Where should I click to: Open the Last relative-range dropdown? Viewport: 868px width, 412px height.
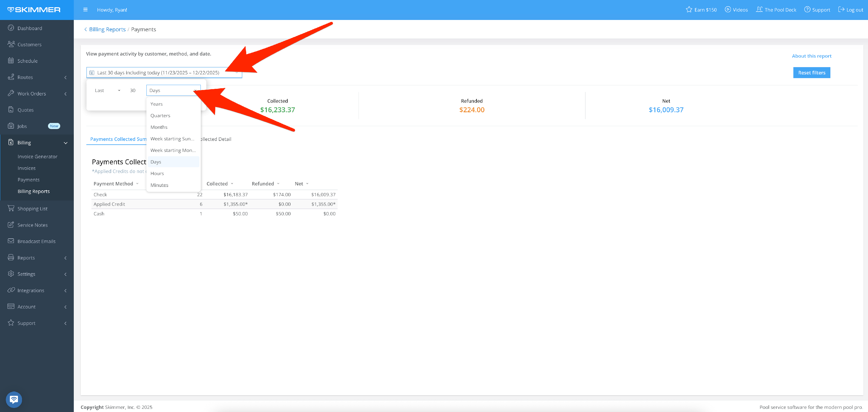tap(107, 90)
